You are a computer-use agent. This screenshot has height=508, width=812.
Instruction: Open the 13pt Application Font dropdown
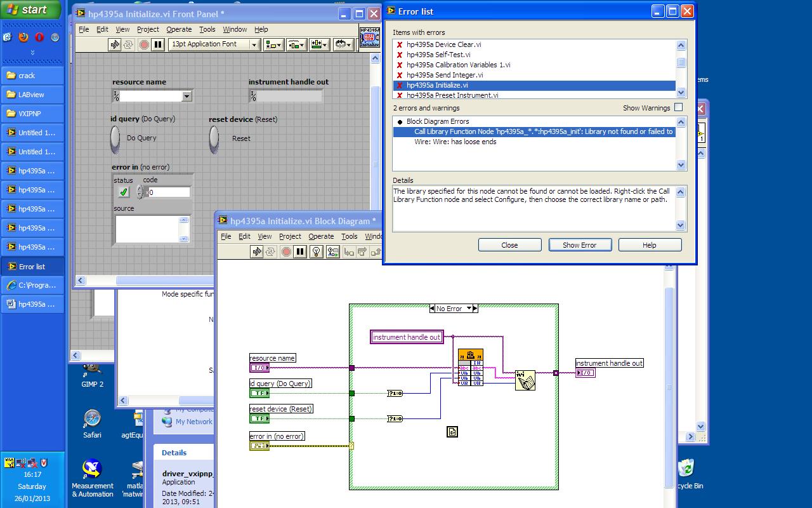pyautogui.click(x=214, y=44)
